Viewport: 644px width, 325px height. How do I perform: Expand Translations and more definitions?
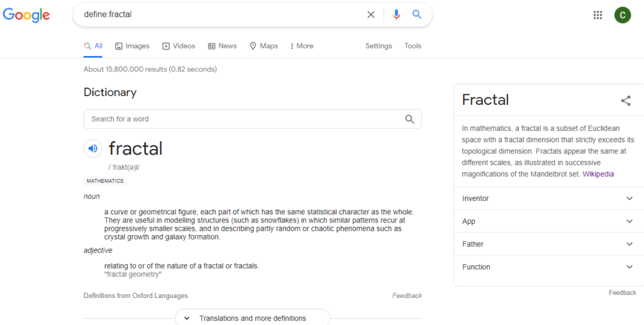point(252,318)
